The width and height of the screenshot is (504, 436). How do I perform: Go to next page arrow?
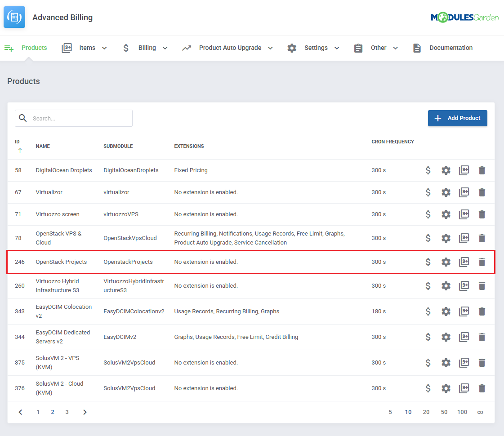[85, 412]
